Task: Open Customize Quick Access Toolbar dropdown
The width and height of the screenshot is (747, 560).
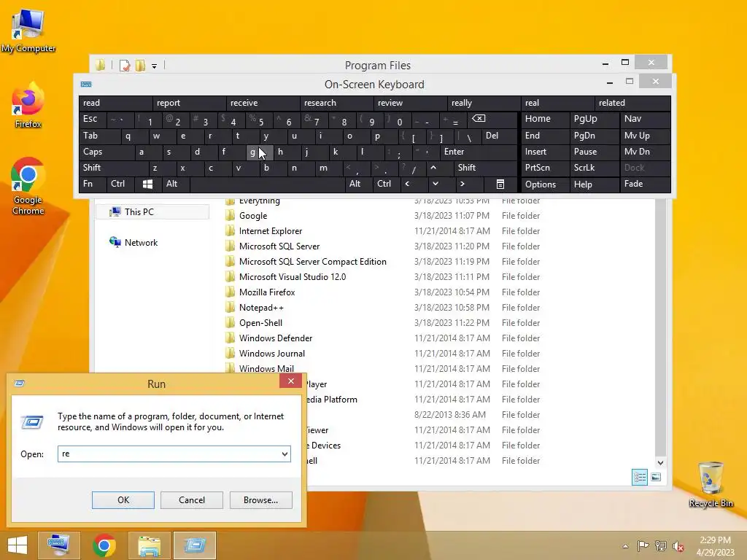Action: [x=155, y=66]
